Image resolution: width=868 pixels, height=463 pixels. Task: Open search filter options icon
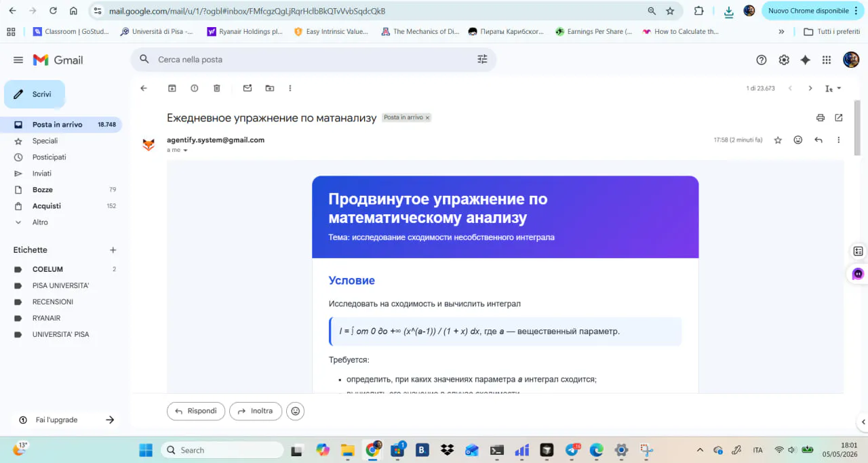[482, 60]
